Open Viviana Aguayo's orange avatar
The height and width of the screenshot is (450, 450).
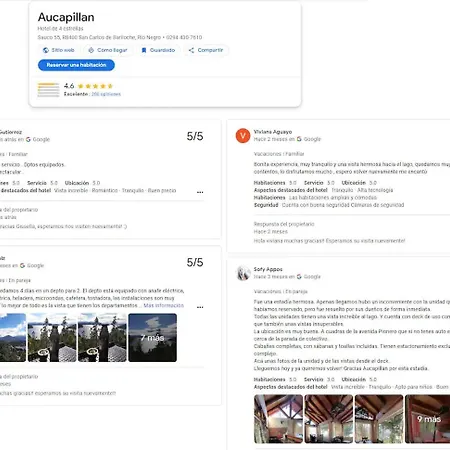[x=243, y=136]
